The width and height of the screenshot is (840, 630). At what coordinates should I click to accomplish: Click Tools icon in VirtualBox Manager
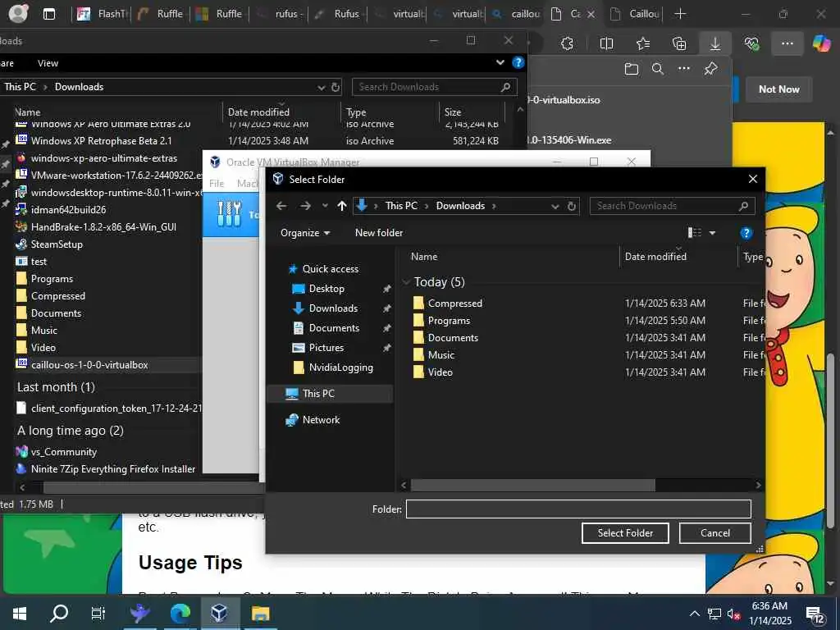pyautogui.click(x=230, y=214)
